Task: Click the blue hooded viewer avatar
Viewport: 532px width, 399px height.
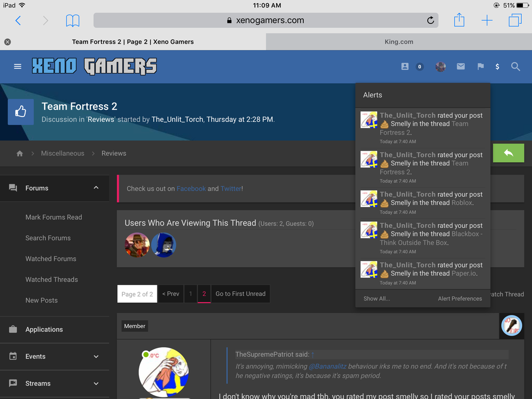Action: 163,245
